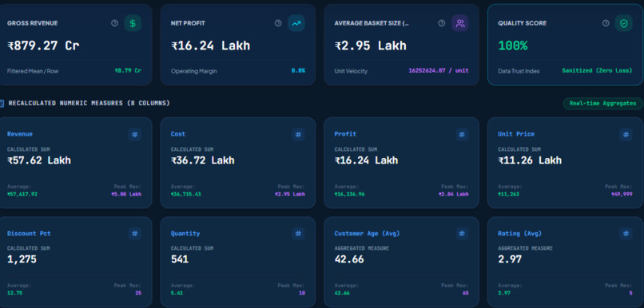The image size is (644, 308).
Task: Click the ₹57.62 Lakh revenue sum
Action: tap(39, 160)
